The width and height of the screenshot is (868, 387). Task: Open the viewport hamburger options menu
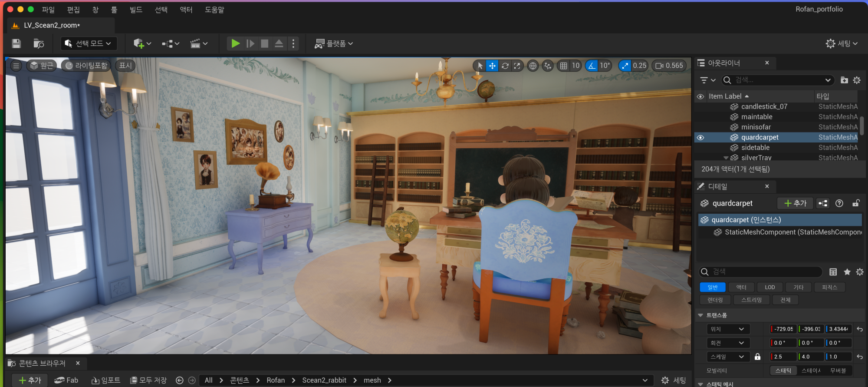click(16, 66)
